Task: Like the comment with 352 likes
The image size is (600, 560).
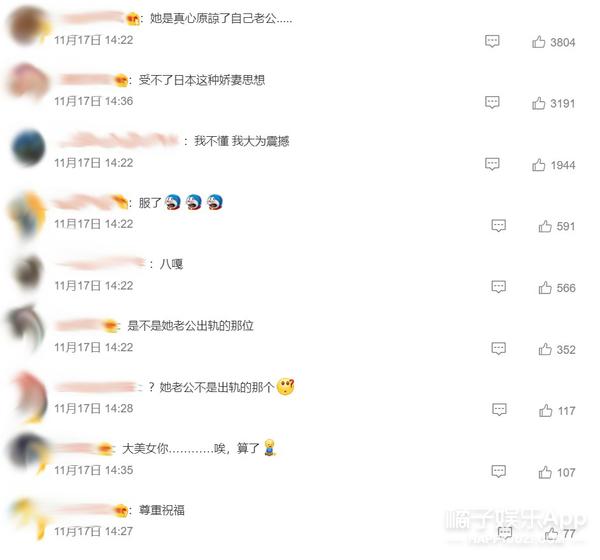Action: (x=545, y=349)
